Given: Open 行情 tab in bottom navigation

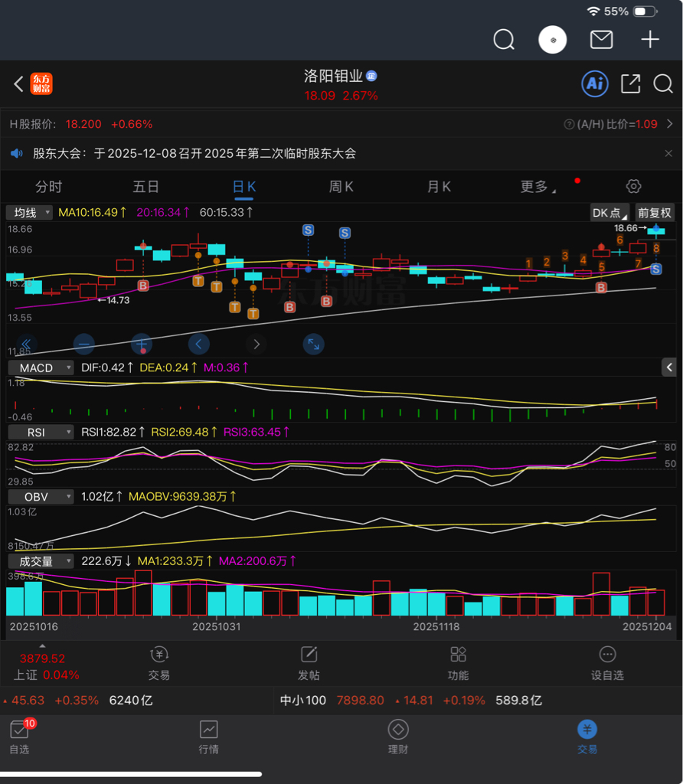Looking at the screenshot, I should coord(208,737).
